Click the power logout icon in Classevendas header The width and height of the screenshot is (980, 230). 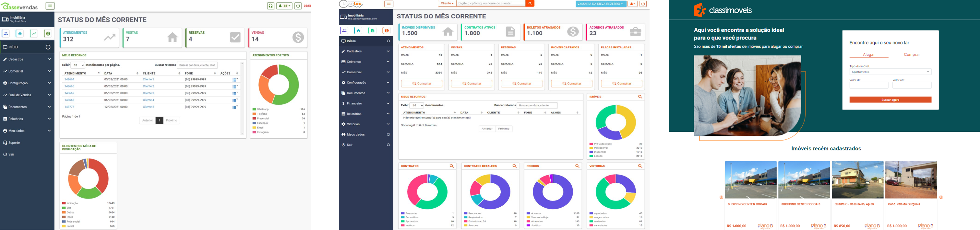(x=298, y=6)
